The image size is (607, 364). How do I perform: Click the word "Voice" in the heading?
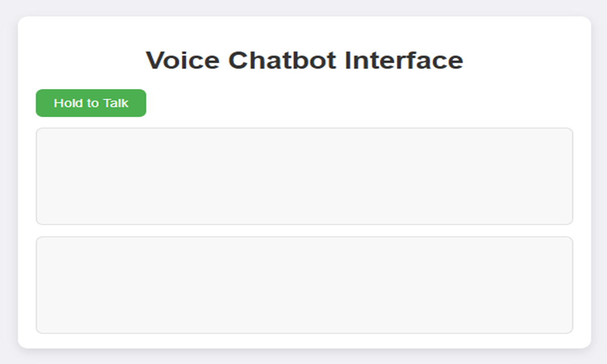[183, 60]
